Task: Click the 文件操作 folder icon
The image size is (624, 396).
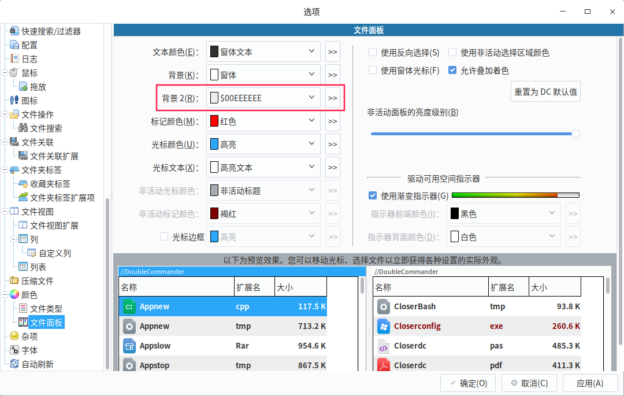Action: pos(14,114)
